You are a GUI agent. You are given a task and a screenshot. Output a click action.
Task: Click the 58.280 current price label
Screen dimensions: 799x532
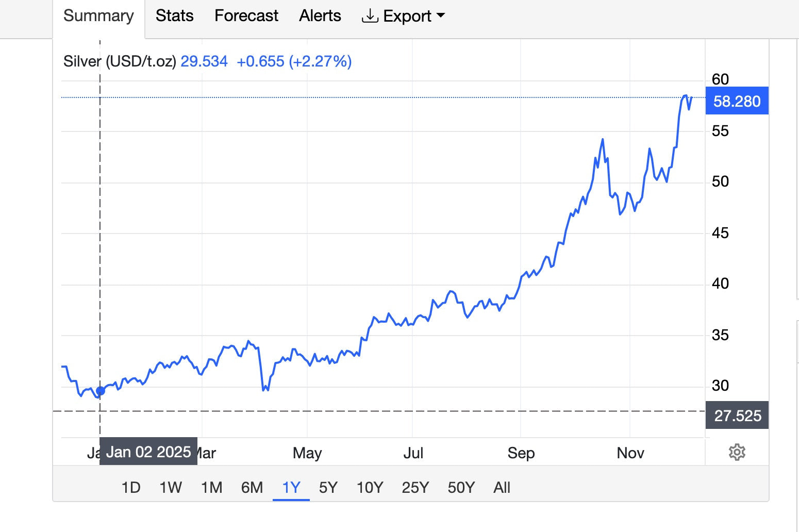tap(737, 101)
